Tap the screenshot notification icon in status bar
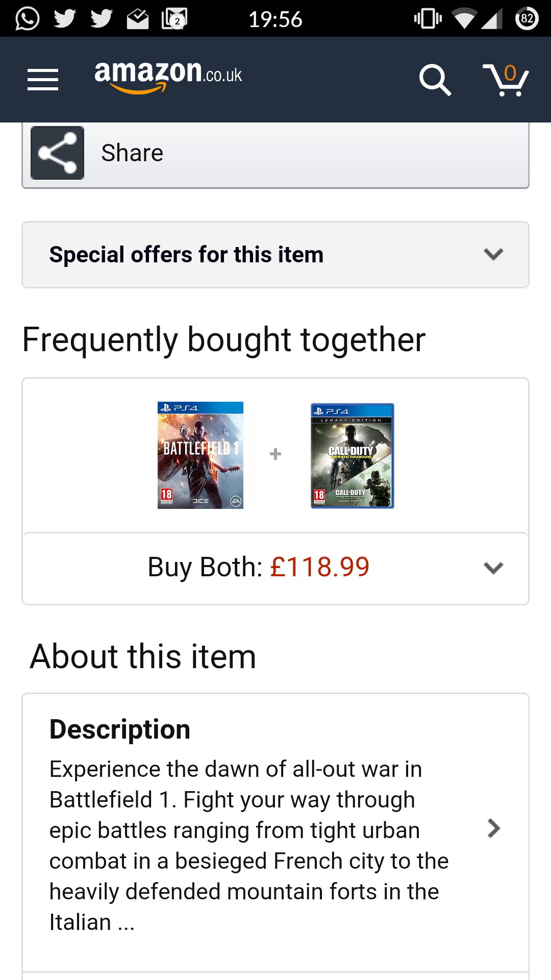 (x=174, y=19)
